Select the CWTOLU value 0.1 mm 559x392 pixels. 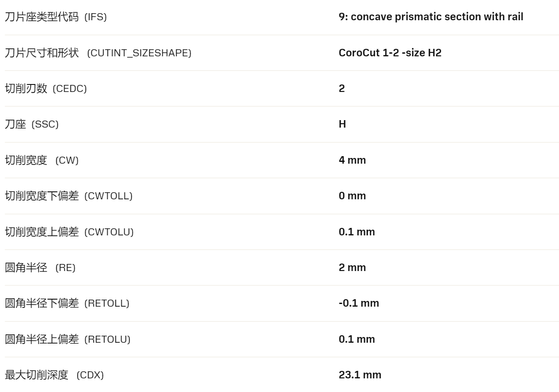(x=357, y=232)
